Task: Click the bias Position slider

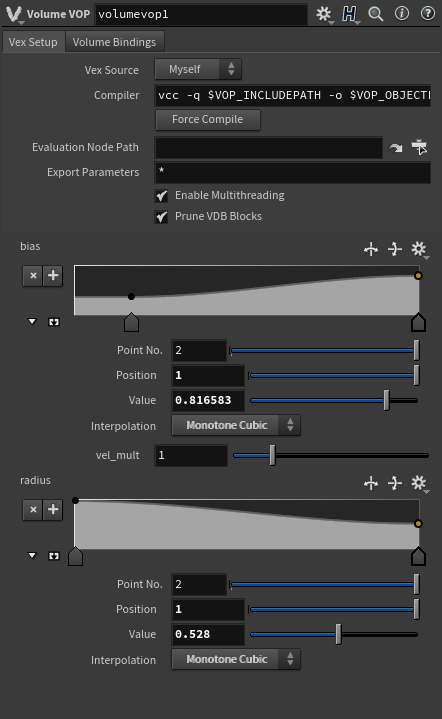Action: click(334, 376)
